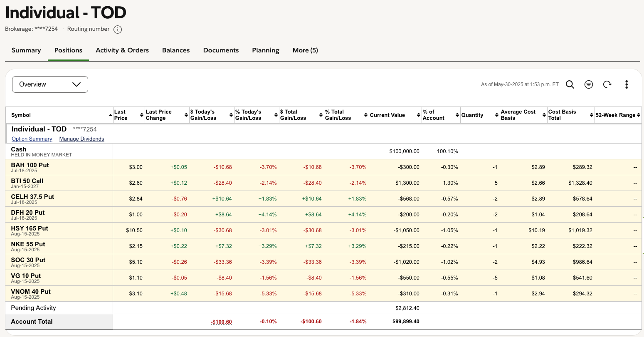The image size is (644, 337).
Task: Click the BTI current value $1,300.00
Action: (x=407, y=183)
